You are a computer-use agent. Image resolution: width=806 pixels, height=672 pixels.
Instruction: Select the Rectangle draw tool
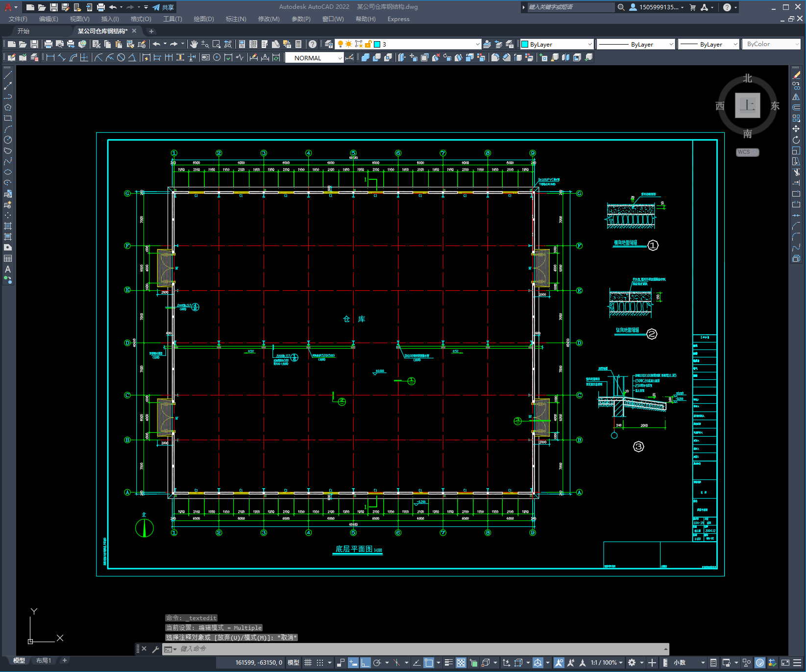[8, 119]
